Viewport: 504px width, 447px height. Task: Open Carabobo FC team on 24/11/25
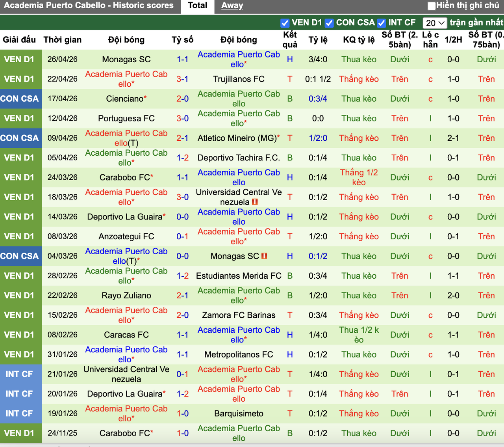pos(125,433)
